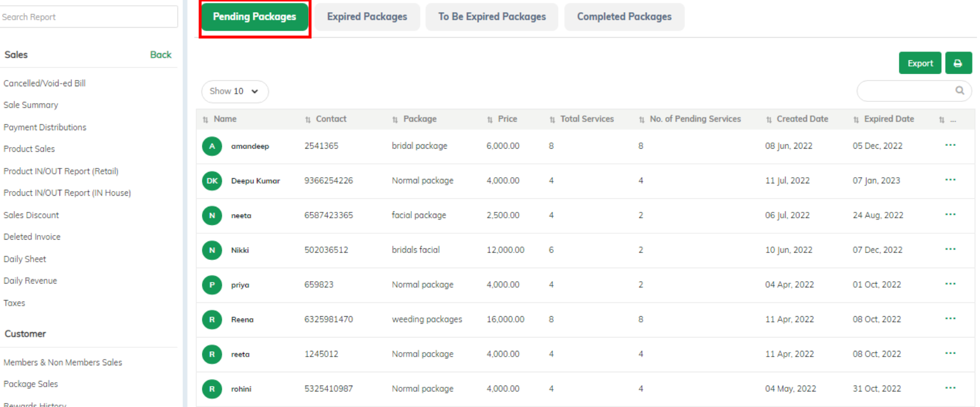Click contact number 9366254226
The image size is (980, 407).
coord(329,181)
